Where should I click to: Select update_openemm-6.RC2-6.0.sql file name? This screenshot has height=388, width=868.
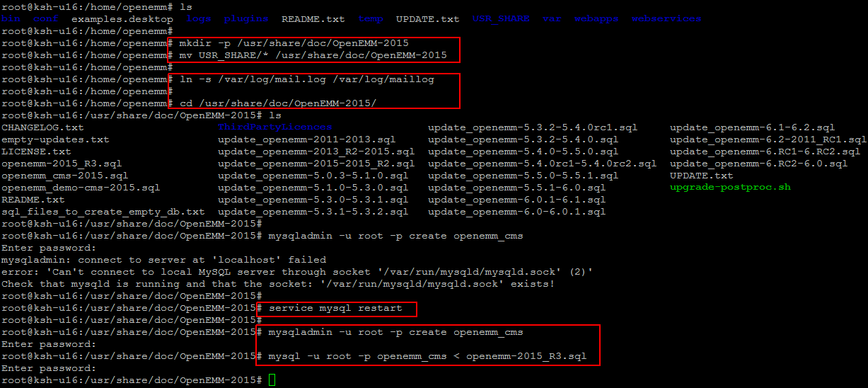[x=759, y=164]
